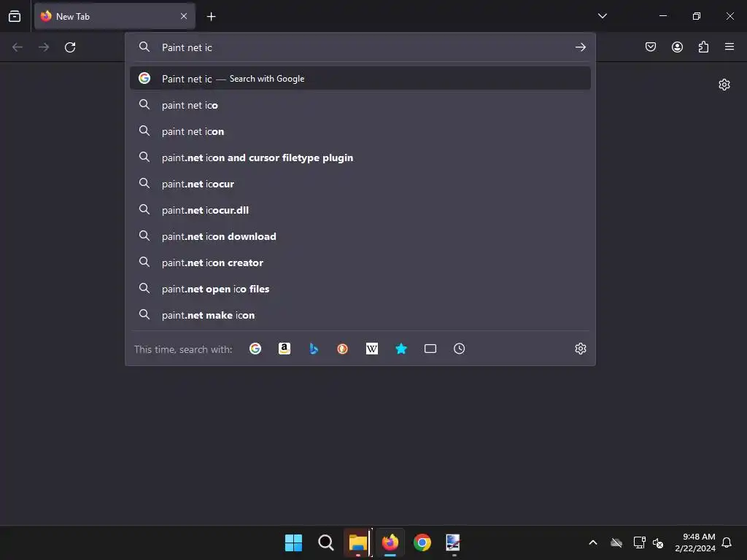
Task: Open the Windows Start menu
Action: coord(293,542)
